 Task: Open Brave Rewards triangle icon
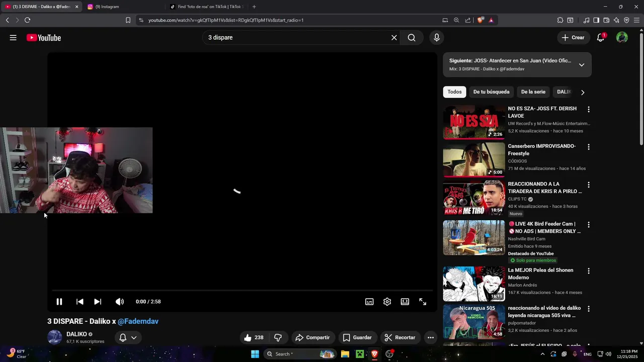click(491, 20)
